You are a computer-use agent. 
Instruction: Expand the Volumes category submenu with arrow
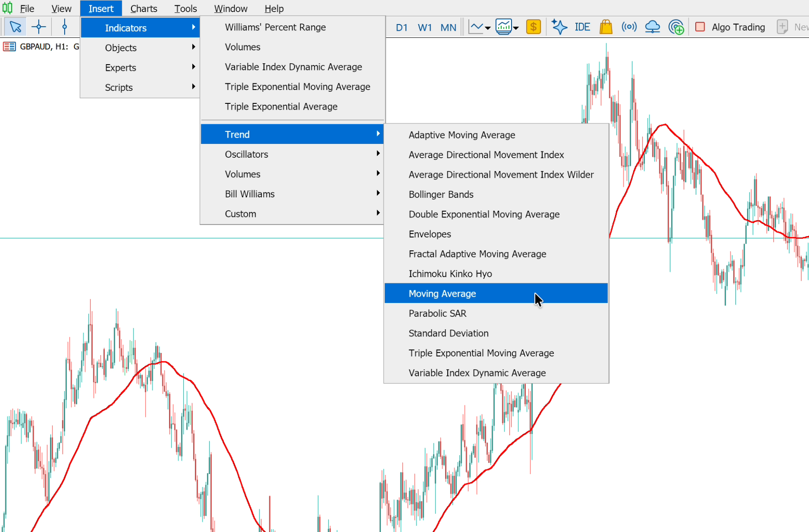[292, 174]
